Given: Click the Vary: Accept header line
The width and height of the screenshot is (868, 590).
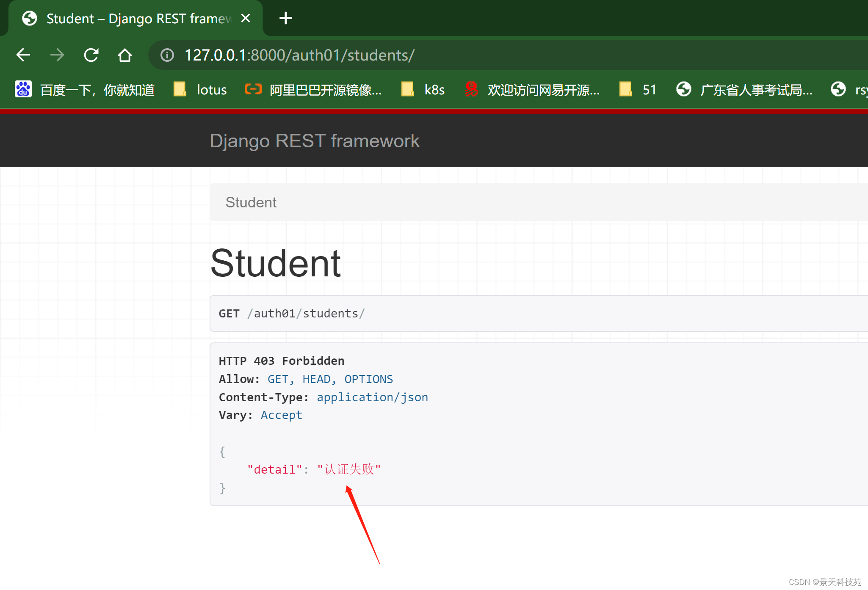Looking at the screenshot, I should tap(261, 415).
